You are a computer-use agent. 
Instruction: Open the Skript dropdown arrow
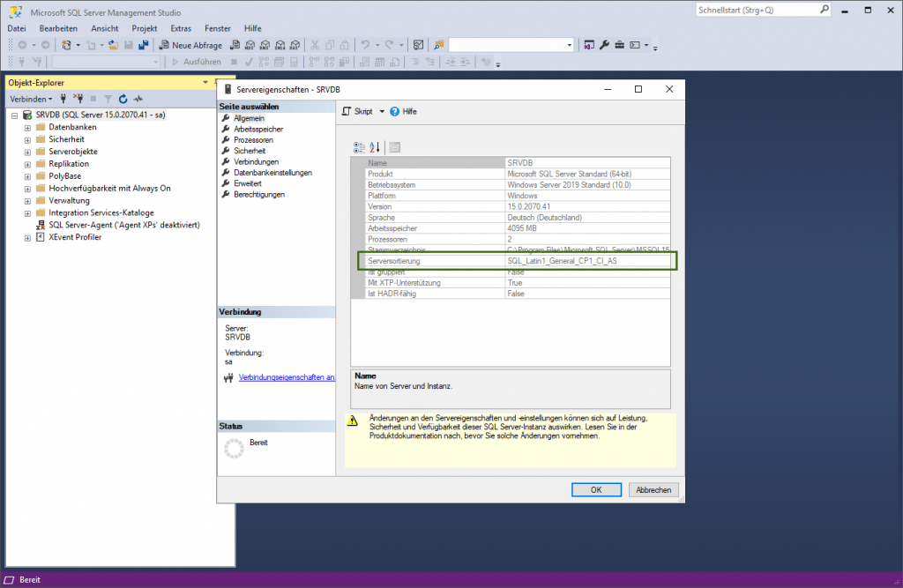381,111
